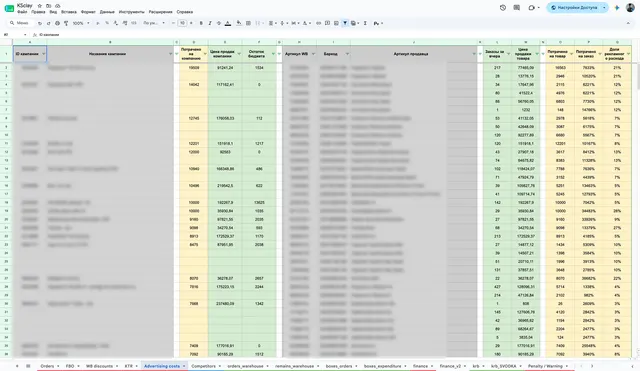Open the Расширения menu
Viewport: 640px width, 371px height.
tap(160, 12)
